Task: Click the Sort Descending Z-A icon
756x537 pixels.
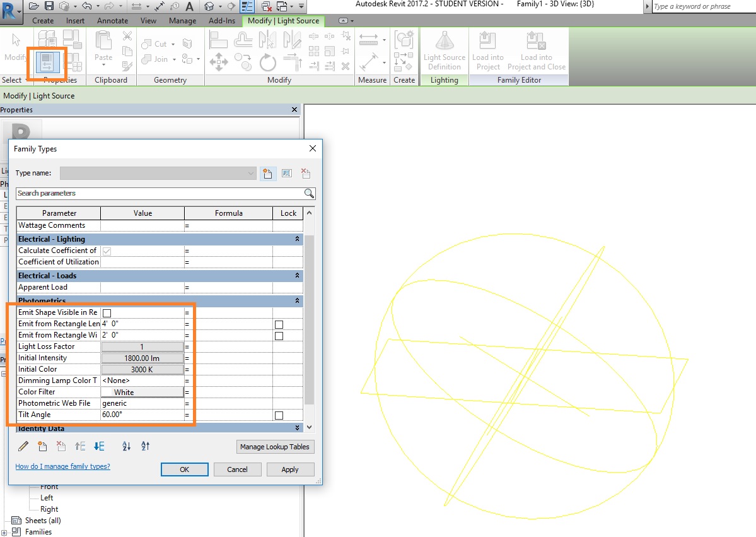Action: (145, 446)
